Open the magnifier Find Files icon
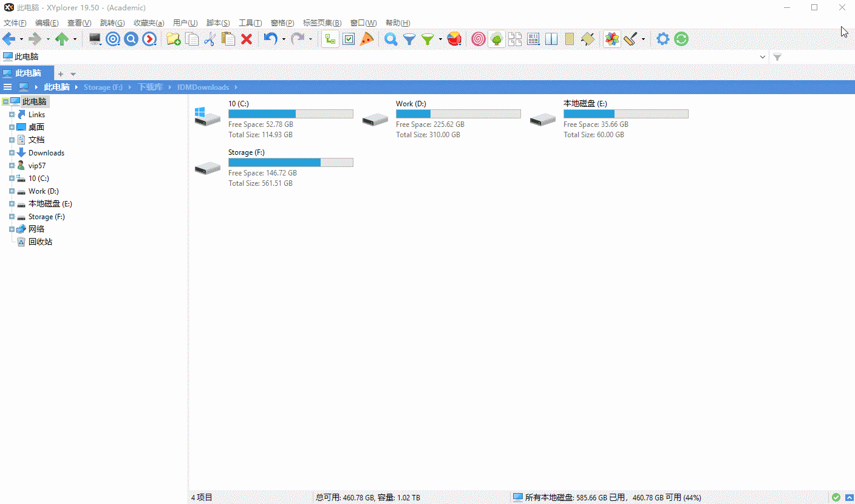 point(391,39)
